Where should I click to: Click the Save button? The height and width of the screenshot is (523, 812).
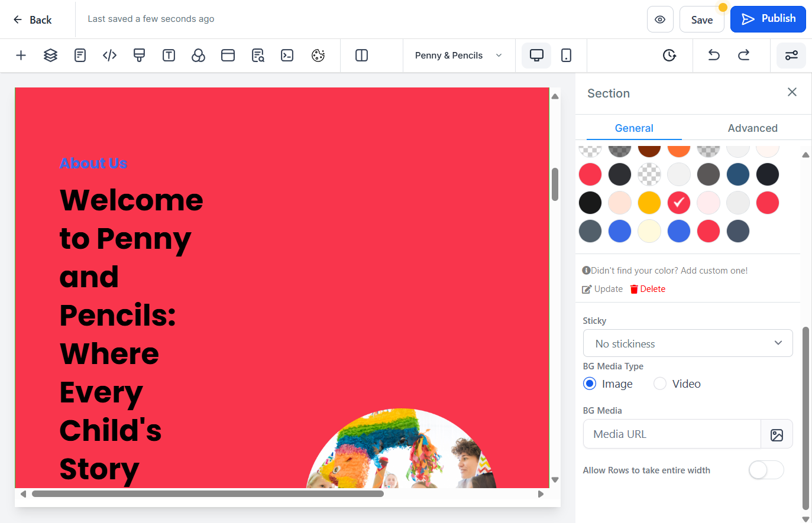point(702,20)
